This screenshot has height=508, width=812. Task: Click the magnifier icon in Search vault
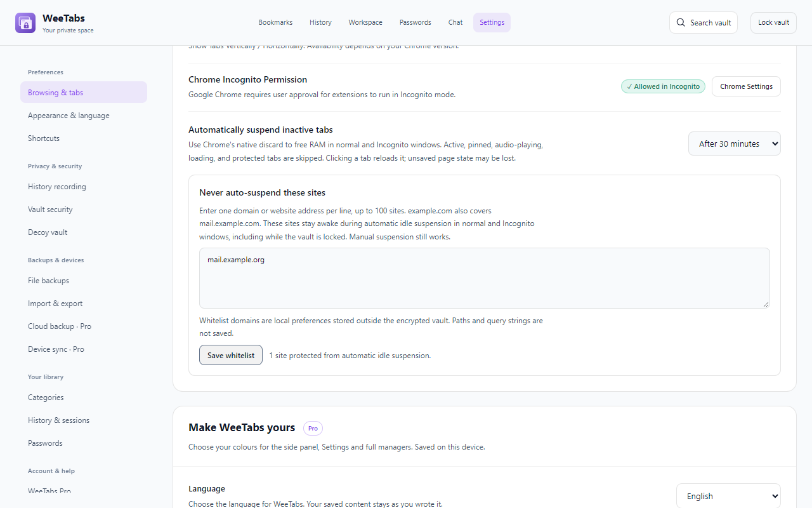pyautogui.click(x=681, y=23)
